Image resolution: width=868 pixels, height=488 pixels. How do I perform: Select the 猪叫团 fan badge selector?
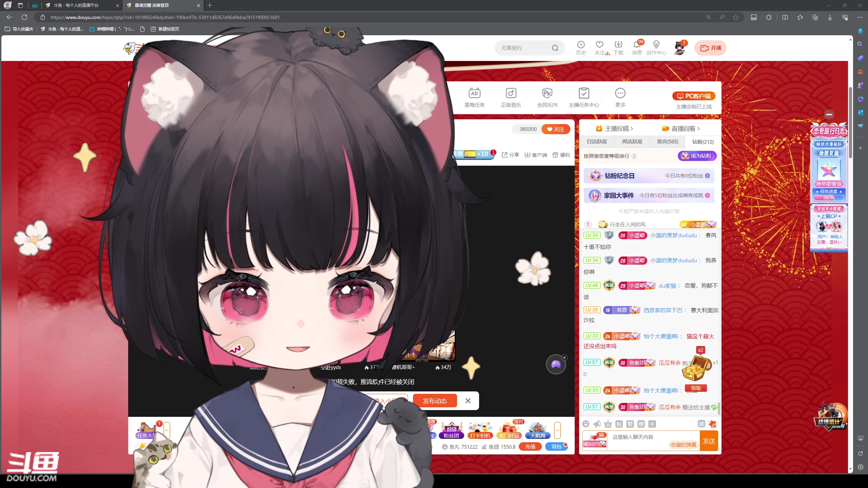point(595,441)
